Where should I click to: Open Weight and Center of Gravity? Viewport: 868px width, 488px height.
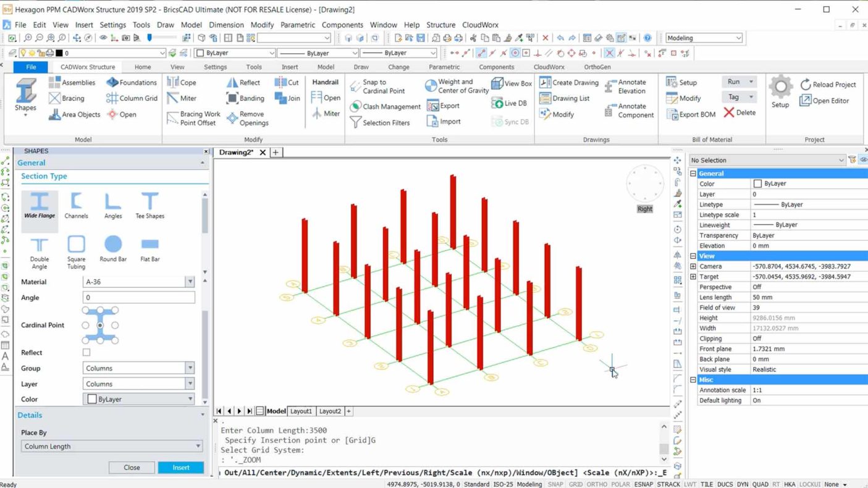[457, 86]
